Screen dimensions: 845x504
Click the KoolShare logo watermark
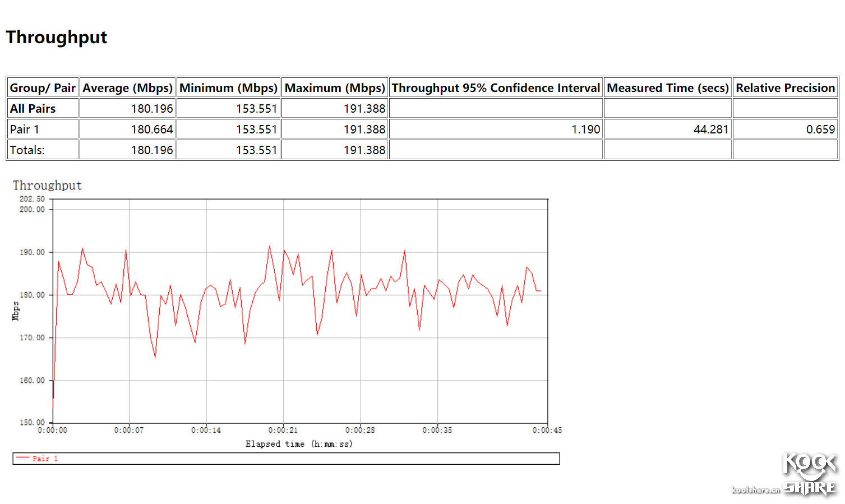pos(809,474)
